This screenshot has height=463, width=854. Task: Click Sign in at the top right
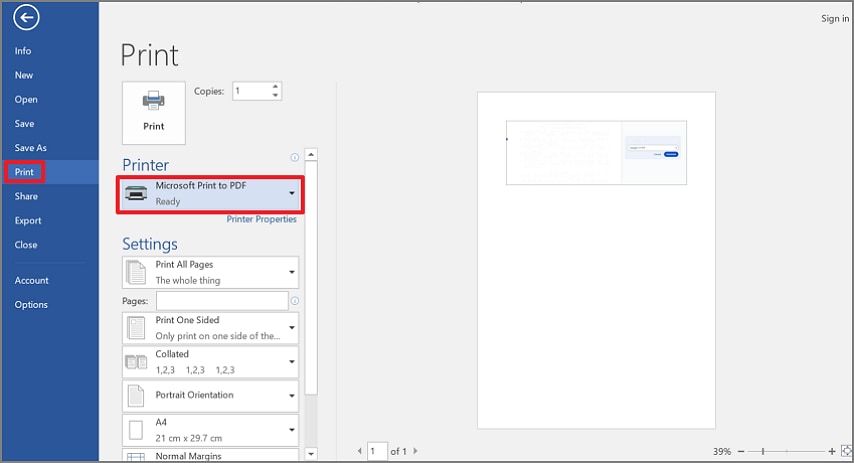[835, 19]
